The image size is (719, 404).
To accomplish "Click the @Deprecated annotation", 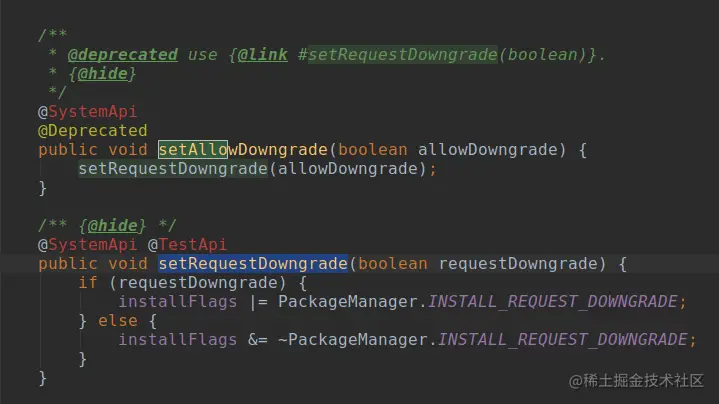I will 93,131.
